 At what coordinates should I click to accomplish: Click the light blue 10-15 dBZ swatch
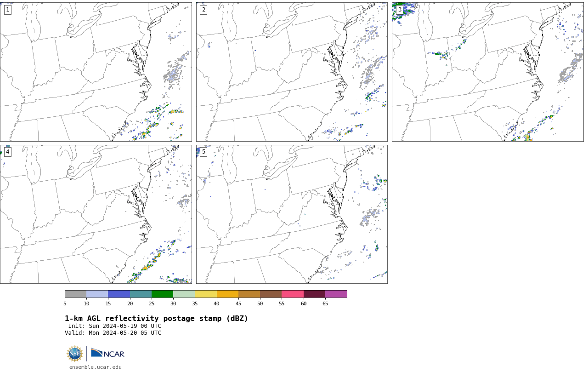tap(97, 294)
